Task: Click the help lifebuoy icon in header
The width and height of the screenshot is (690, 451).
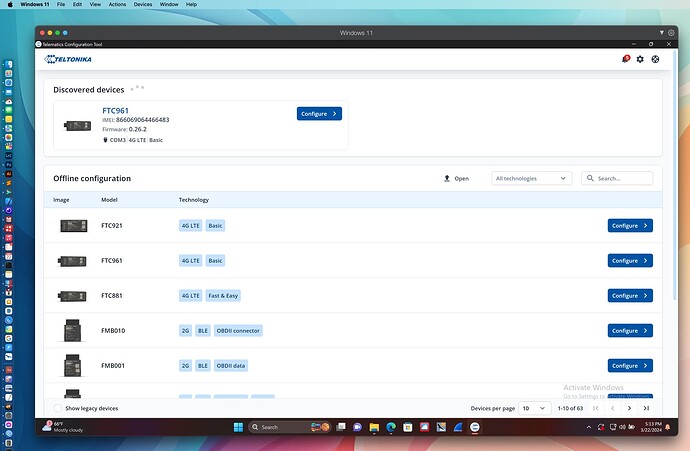Action: pos(655,59)
